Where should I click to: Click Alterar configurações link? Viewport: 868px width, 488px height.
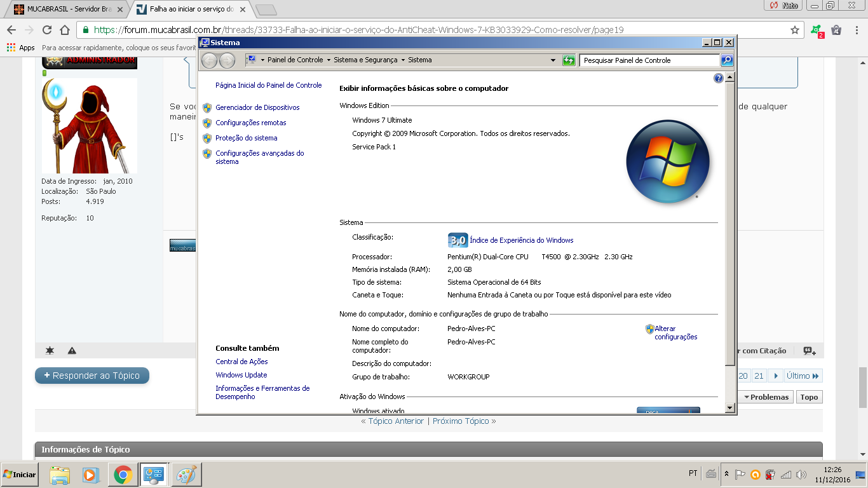pos(675,333)
